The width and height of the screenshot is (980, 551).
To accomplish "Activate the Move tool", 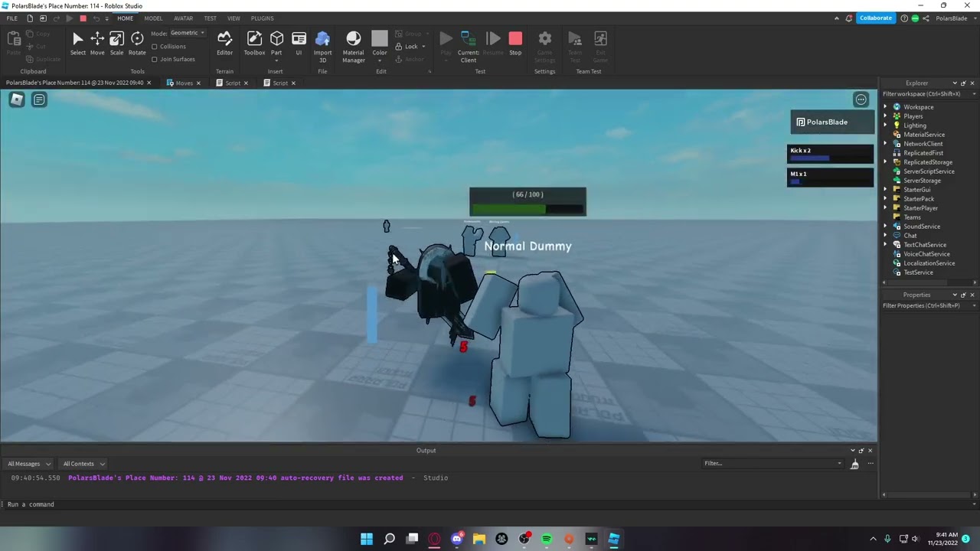I will click(x=97, y=44).
